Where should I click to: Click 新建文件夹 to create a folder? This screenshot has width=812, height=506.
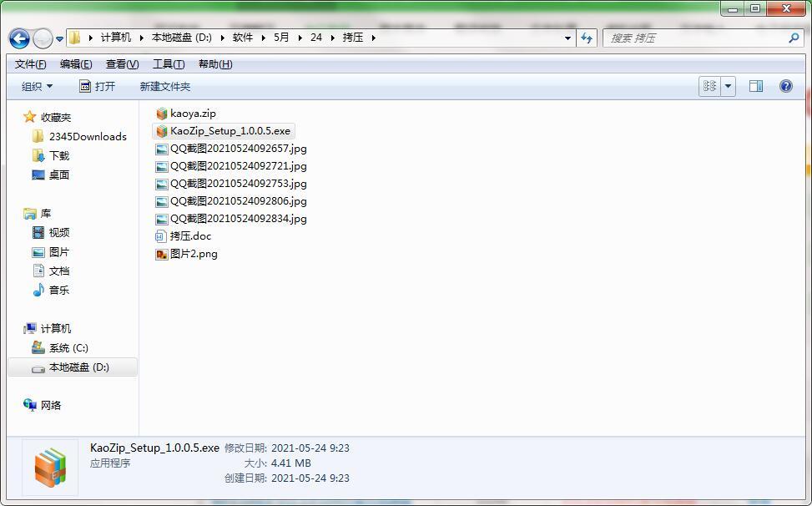(x=165, y=87)
